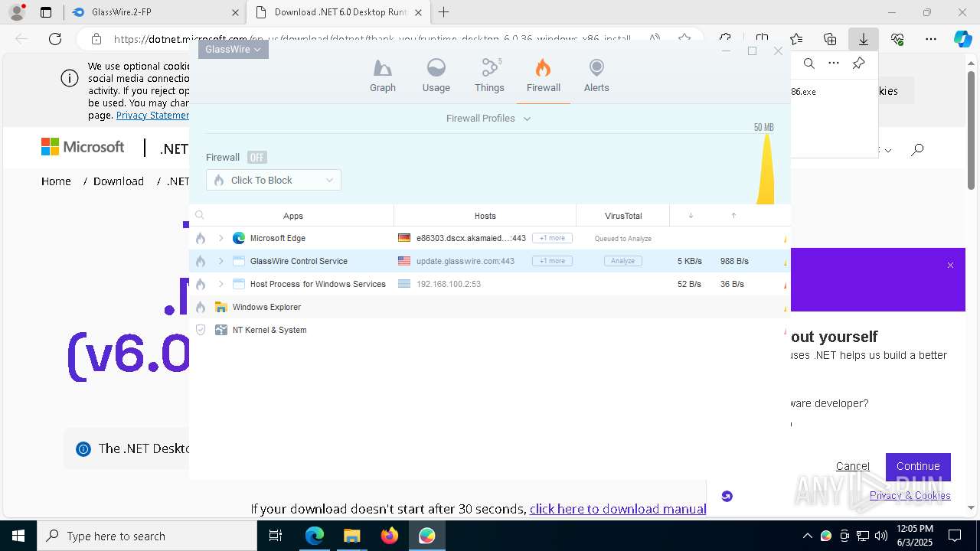The height and width of the screenshot is (551, 980).
Task: Search downloads in Edge downloads panel
Action: [x=809, y=64]
